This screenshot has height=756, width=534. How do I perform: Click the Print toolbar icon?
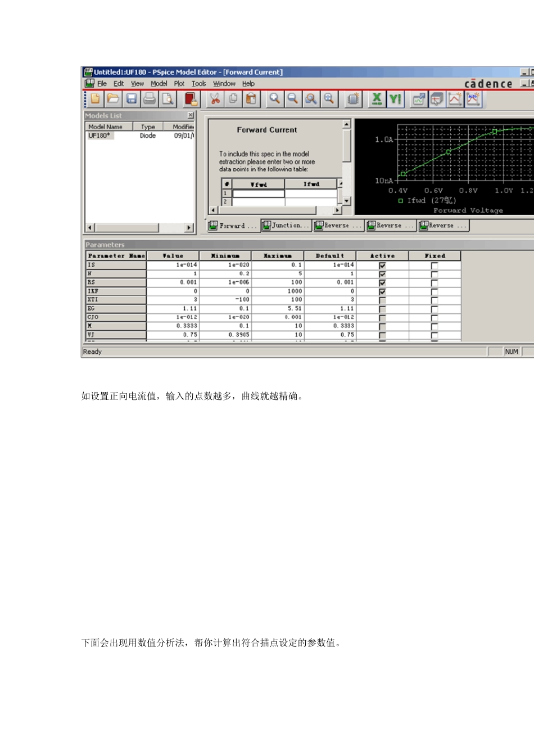click(149, 99)
